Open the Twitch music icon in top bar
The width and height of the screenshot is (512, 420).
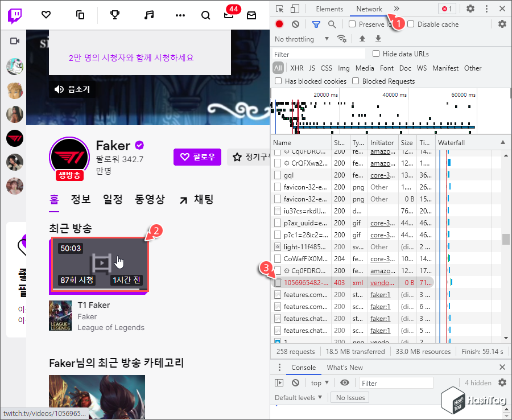point(149,15)
